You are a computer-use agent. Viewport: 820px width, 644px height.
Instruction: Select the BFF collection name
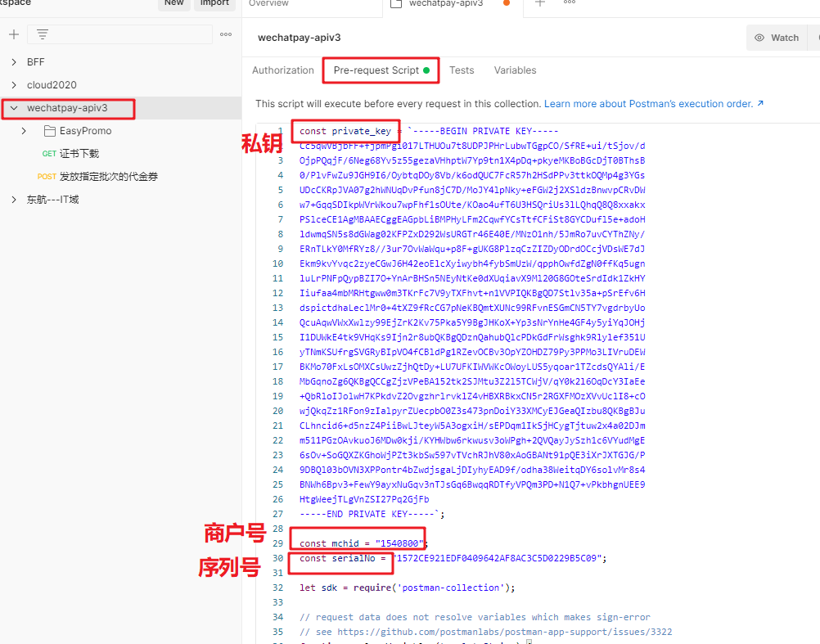35,62
